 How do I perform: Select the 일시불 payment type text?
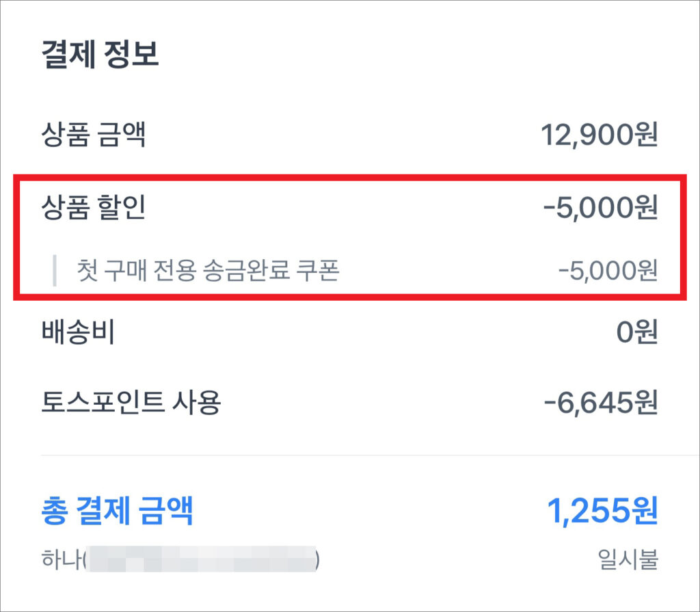pos(627,560)
